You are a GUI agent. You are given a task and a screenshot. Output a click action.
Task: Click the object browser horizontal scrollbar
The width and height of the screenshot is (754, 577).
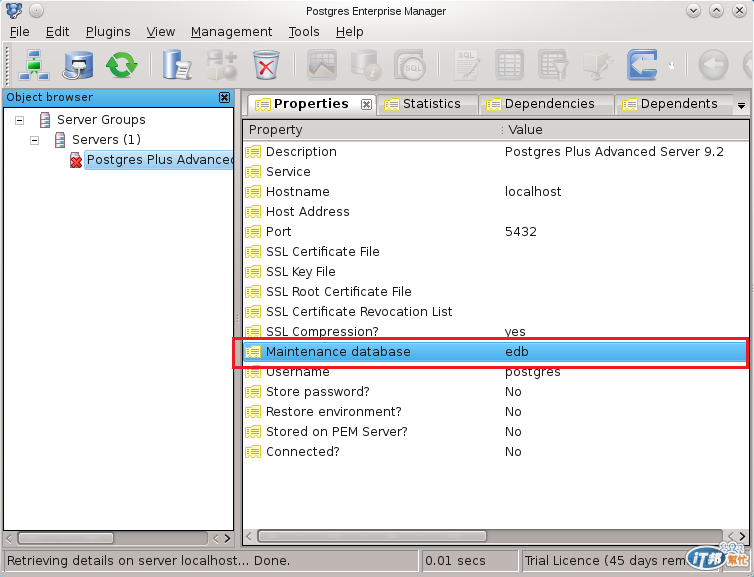point(65,538)
